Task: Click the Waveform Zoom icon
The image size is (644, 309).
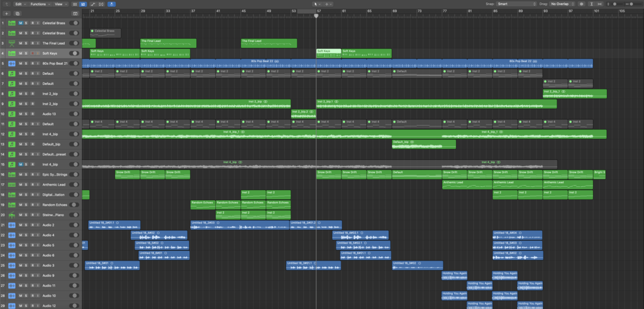Action: click(582, 4)
